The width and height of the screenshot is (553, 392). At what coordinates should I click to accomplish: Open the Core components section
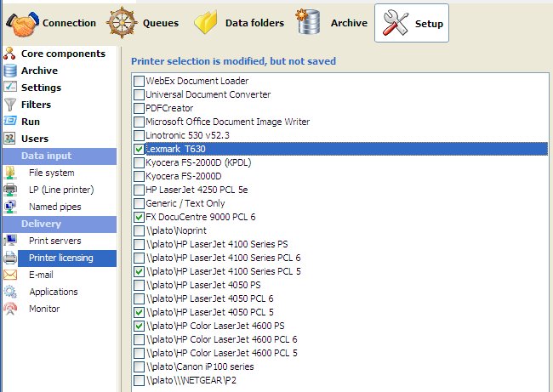63,54
